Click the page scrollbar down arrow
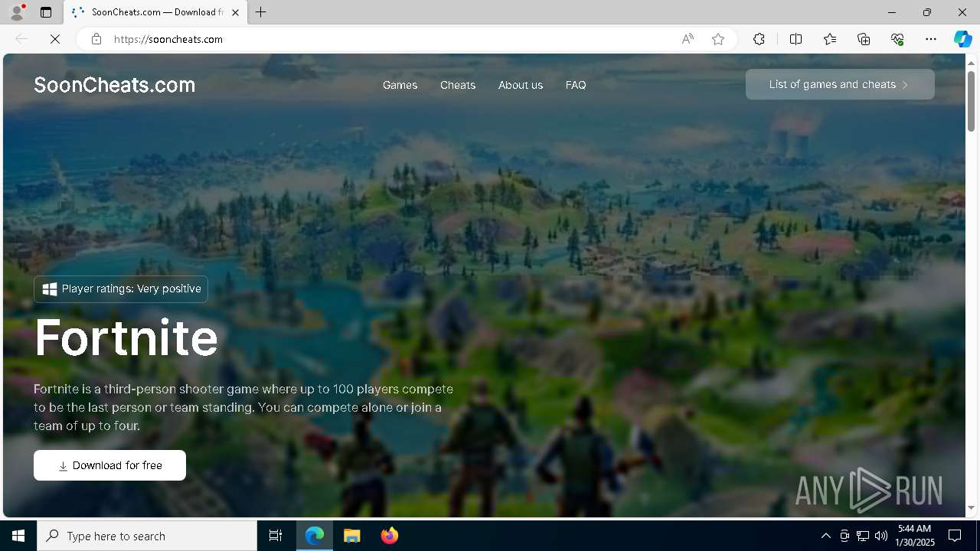 pos(972,508)
